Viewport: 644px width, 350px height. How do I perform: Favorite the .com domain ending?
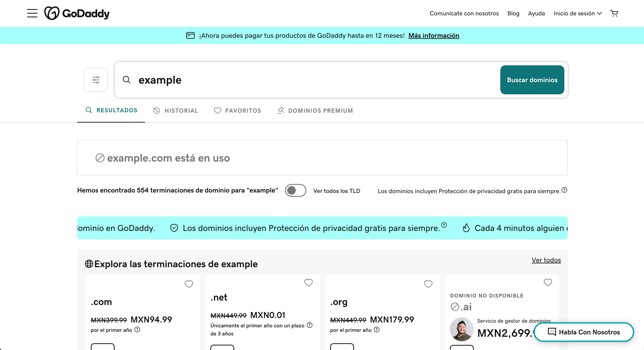(x=189, y=284)
